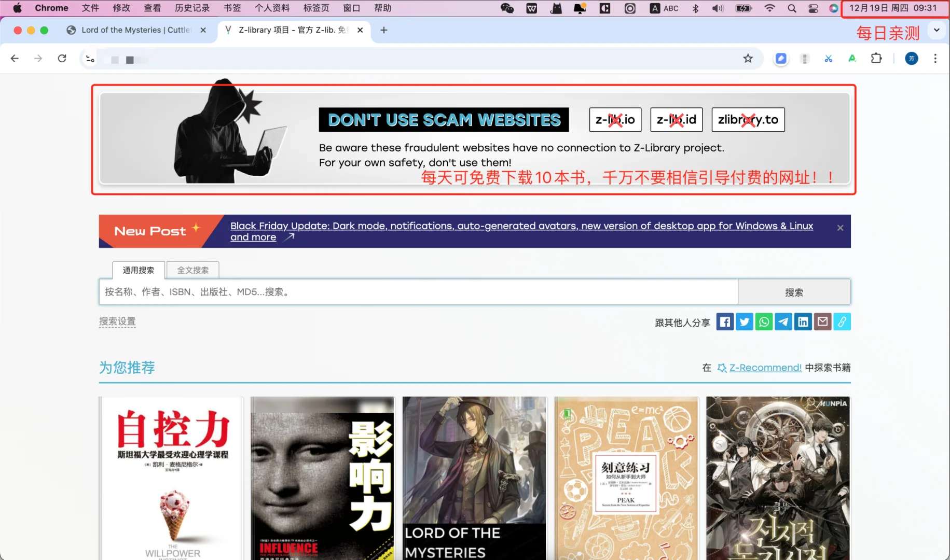Dismiss the New Post announcement banner
This screenshot has width=950, height=560.
pyautogui.click(x=841, y=228)
